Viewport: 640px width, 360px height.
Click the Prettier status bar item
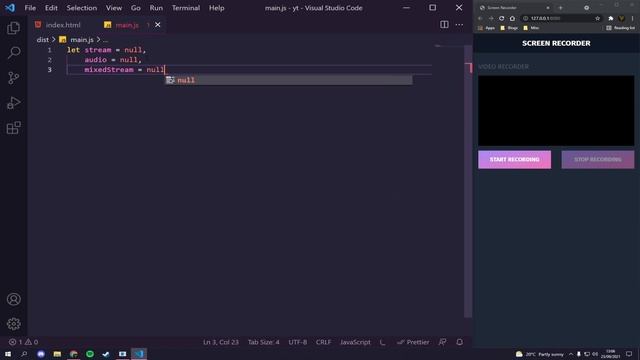pyautogui.click(x=413, y=342)
